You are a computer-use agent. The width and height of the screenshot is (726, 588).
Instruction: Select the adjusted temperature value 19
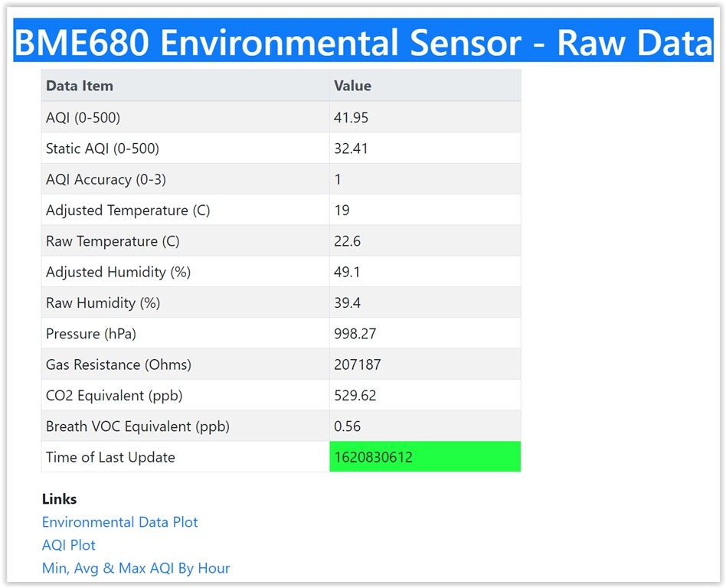click(x=342, y=211)
